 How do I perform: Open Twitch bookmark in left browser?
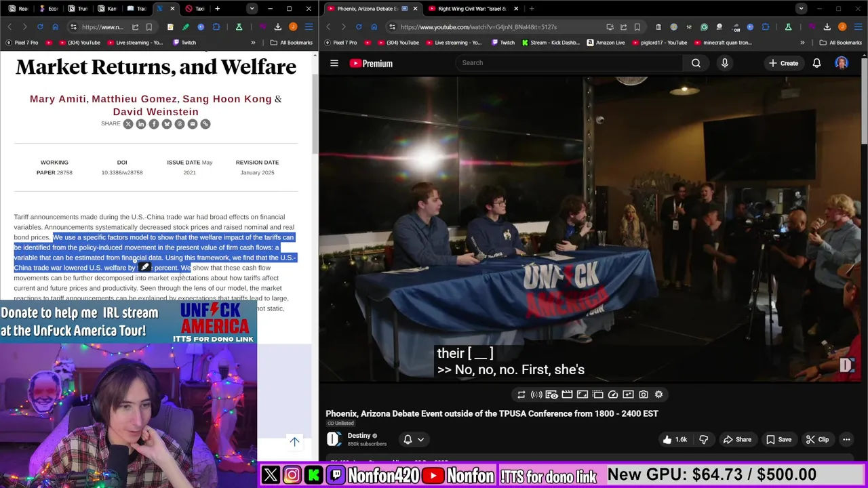coord(183,43)
